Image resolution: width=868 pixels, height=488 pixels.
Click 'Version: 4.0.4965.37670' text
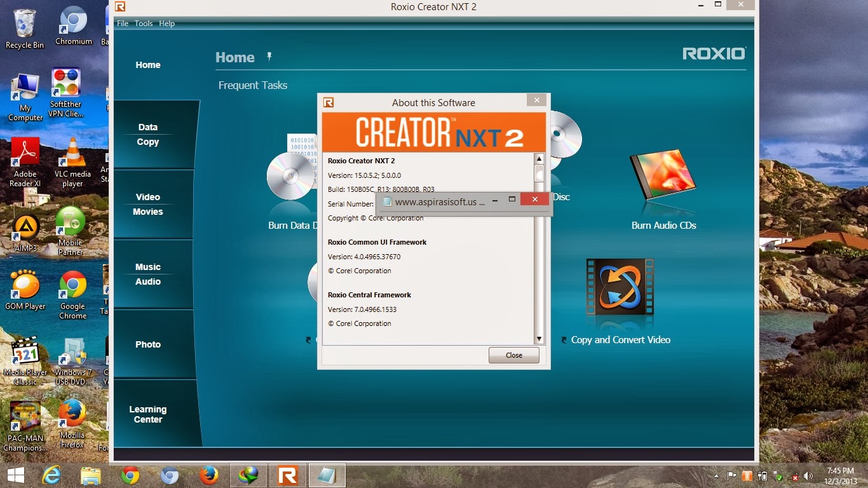(x=364, y=257)
